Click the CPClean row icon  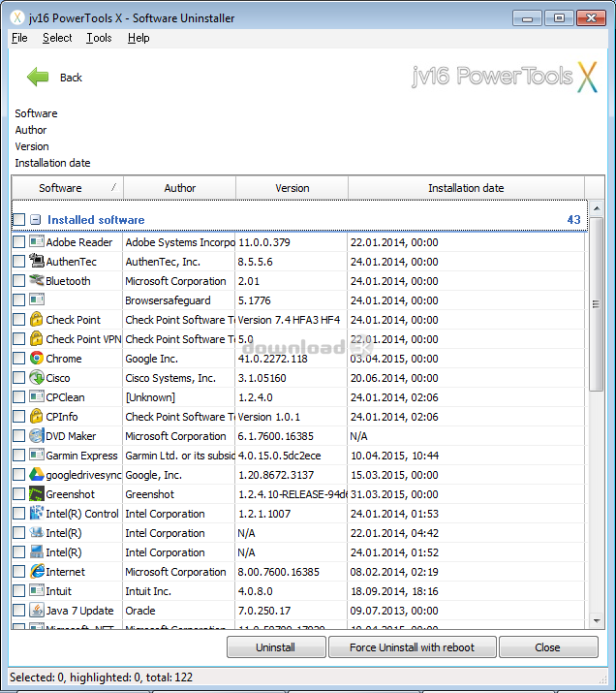(37, 396)
